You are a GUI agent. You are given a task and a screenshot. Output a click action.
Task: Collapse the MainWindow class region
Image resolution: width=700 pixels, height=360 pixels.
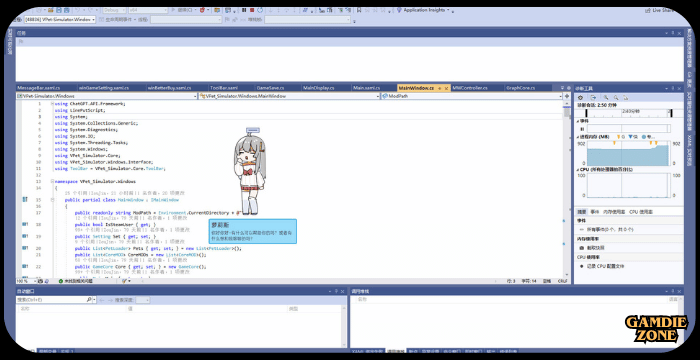[x=53, y=200]
